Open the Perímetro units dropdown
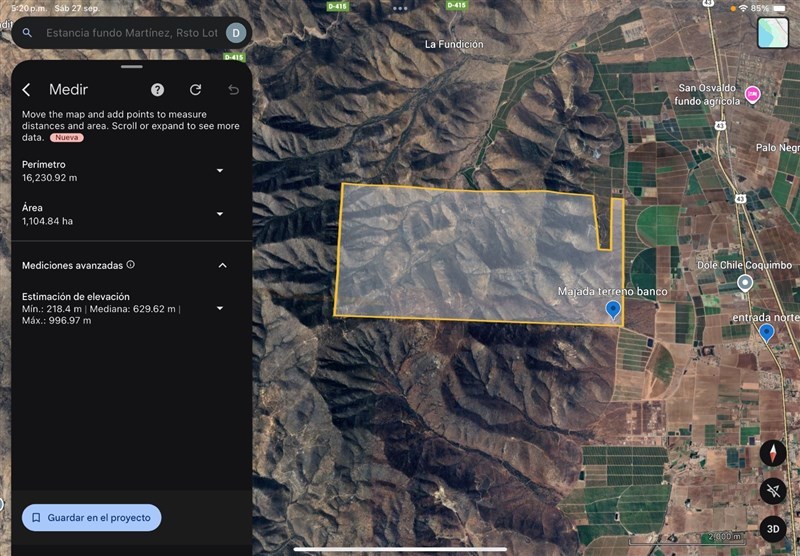The width and height of the screenshot is (800, 556). point(220,171)
